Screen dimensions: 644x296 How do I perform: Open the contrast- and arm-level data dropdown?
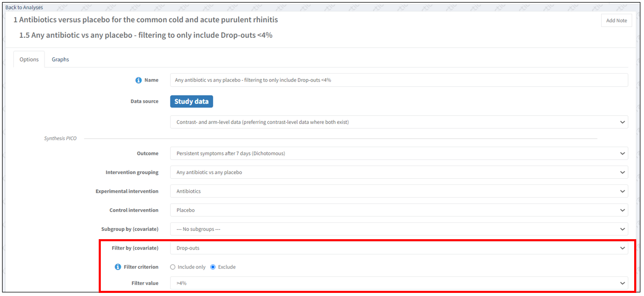pos(398,122)
